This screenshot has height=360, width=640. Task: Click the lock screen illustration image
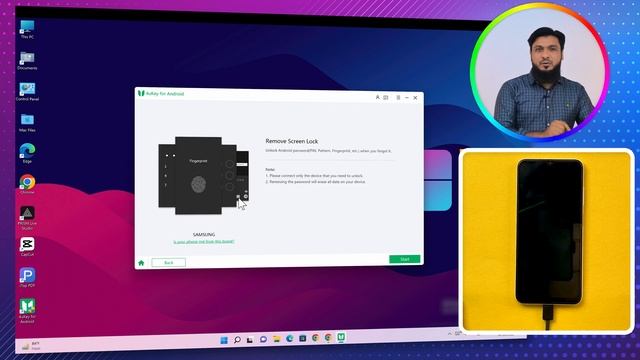(203, 176)
